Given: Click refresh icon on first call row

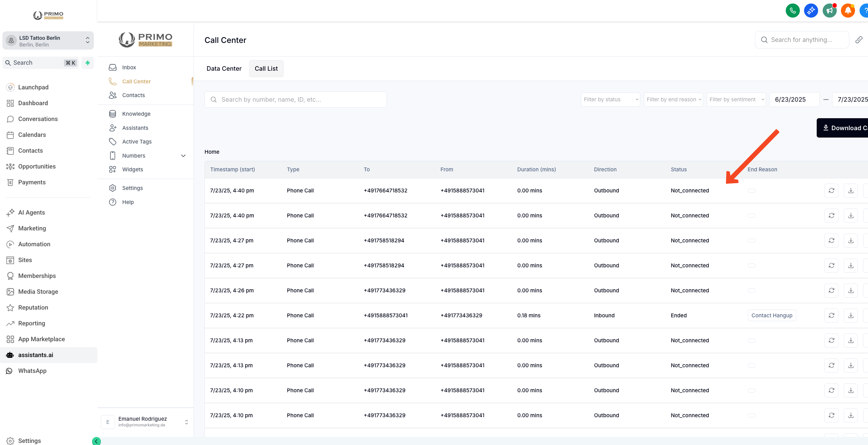Looking at the screenshot, I should tap(831, 191).
